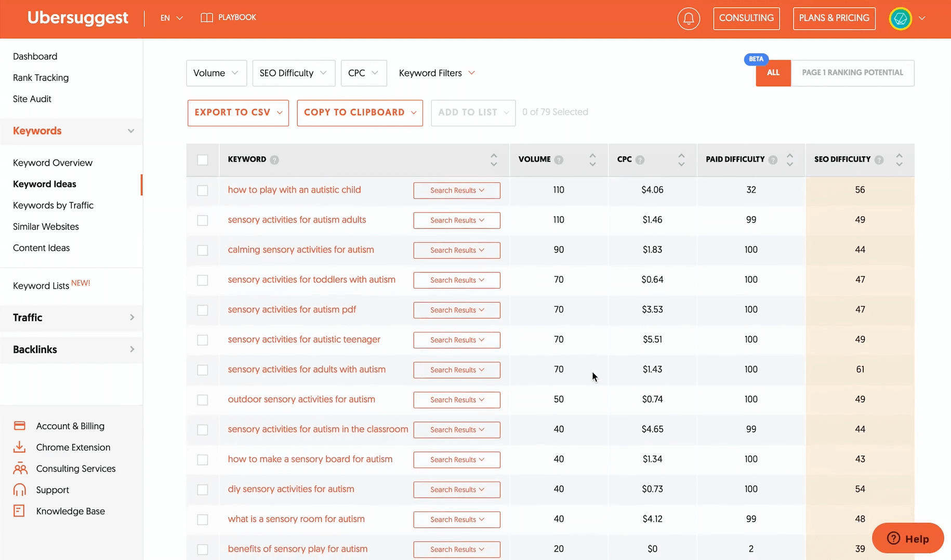Switch to Page 1 Ranking Potential tab
951x560 pixels.
click(x=852, y=73)
